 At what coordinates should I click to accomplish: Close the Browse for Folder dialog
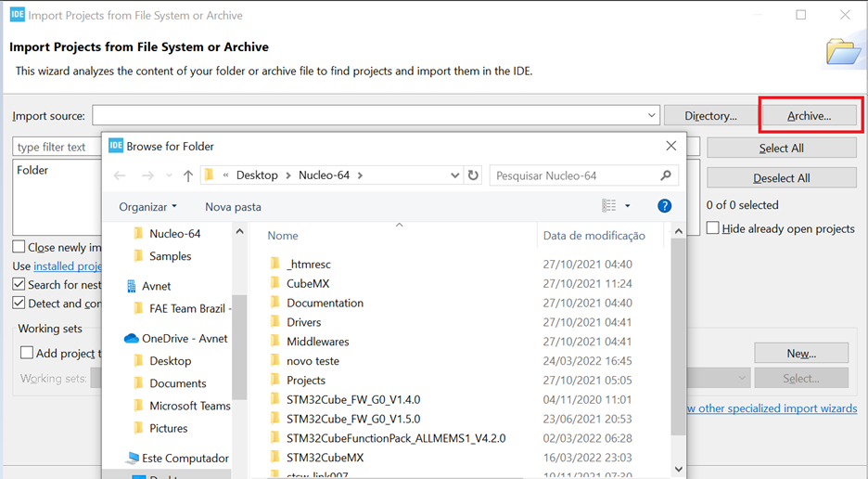670,146
